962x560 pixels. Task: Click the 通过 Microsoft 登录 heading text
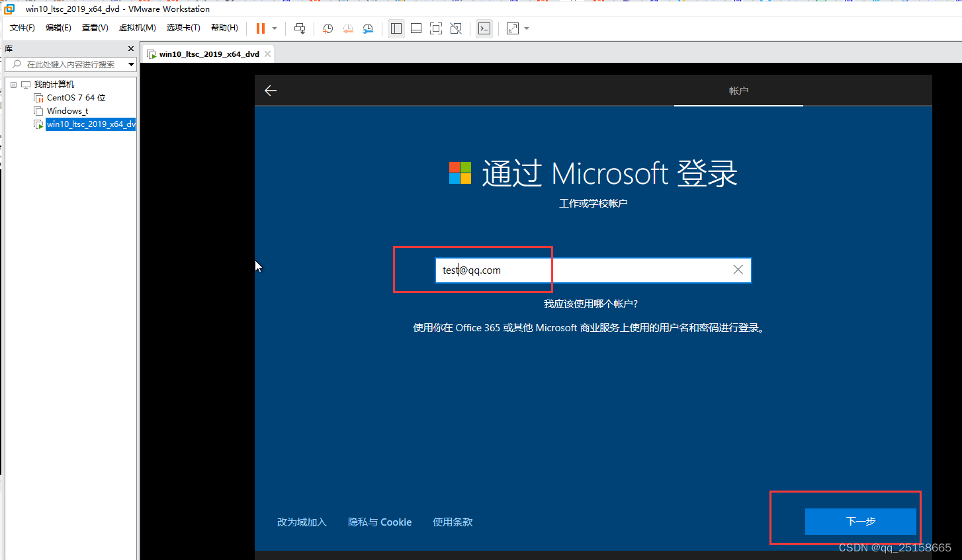tap(609, 173)
